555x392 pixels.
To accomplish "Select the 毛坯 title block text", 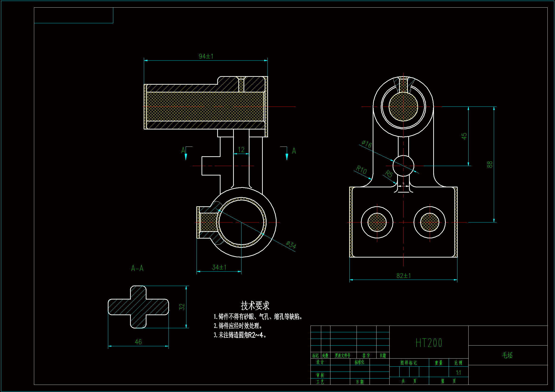I will pyautogui.click(x=507, y=355).
